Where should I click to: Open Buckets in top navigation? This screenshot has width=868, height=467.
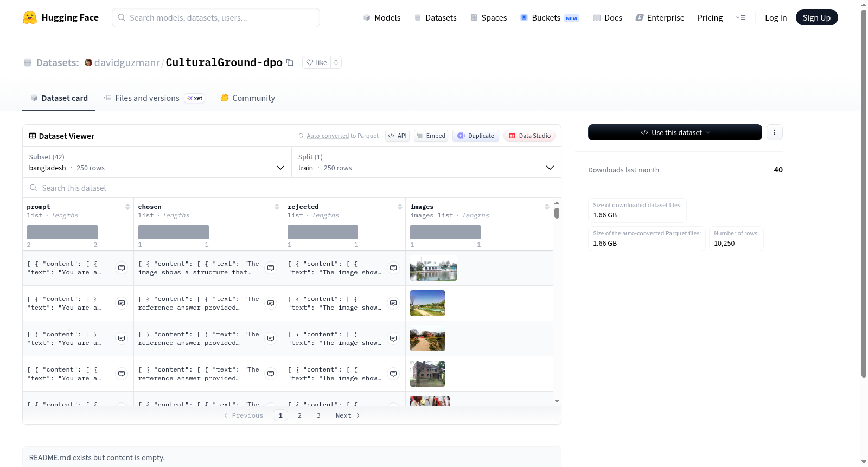(x=550, y=18)
